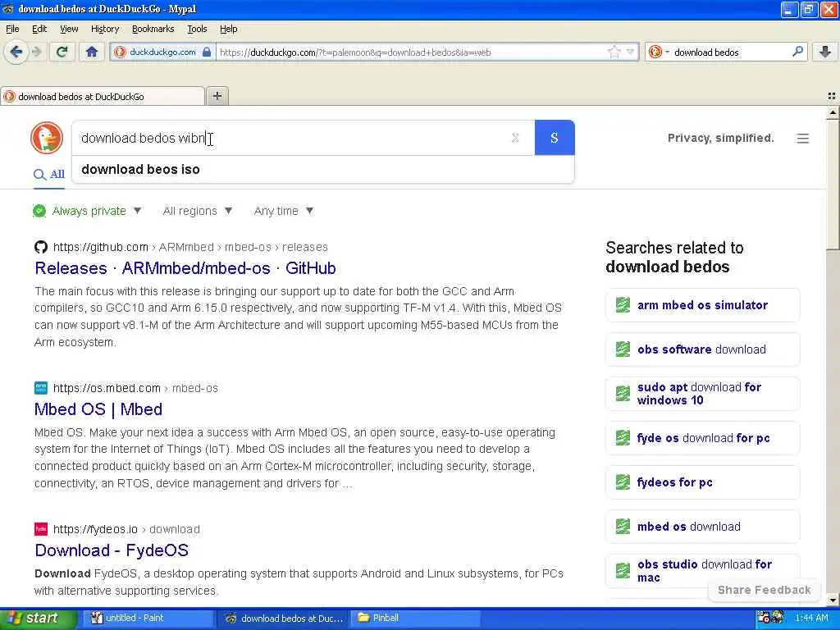Click the scrollbar down arrow
840x630 pixels.
(x=833, y=600)
